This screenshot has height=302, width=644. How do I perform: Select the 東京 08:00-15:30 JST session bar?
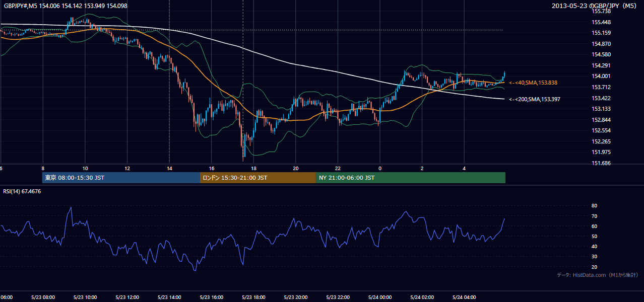click(x=121, y=178)
